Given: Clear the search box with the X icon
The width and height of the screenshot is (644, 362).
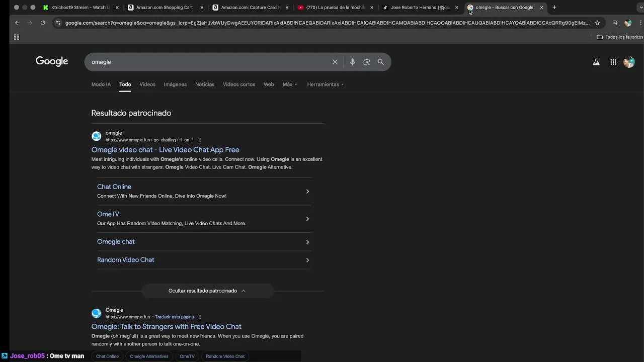Looking at the screenshot, I should click(335, 62).
